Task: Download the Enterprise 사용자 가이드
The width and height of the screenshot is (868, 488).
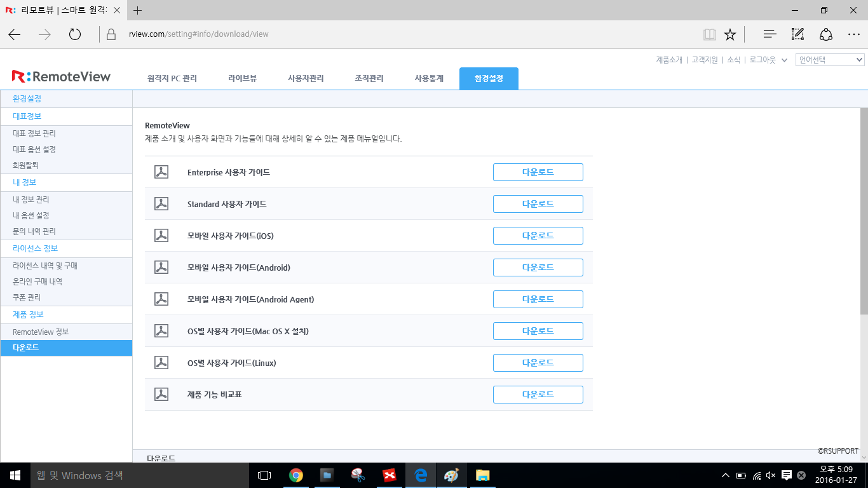Action: click(538, 172)
